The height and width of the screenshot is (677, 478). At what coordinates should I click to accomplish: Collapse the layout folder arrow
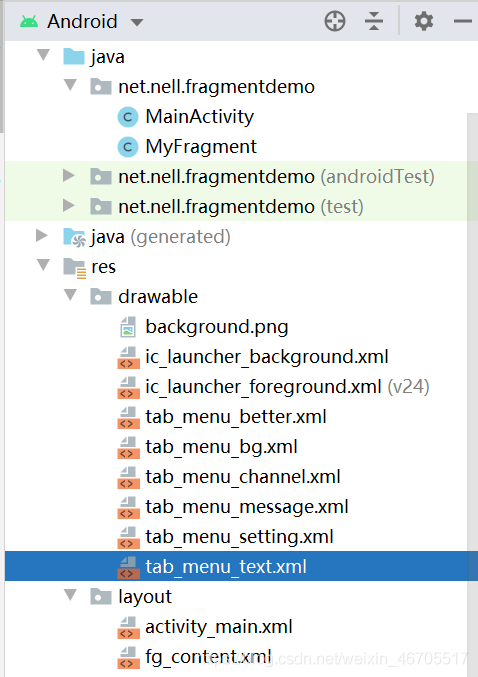(70, 595)
